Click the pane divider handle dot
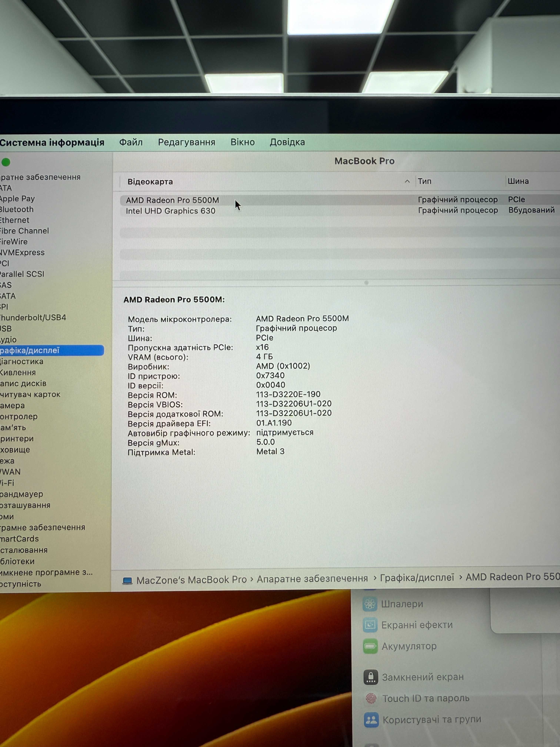560x747 pixels. point(367,283)
